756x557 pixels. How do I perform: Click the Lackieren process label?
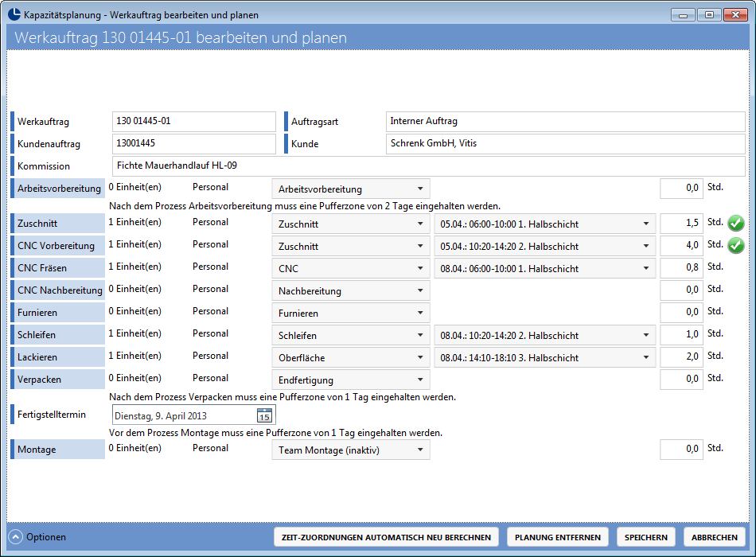pyautogui.click(x=58, y=356)
